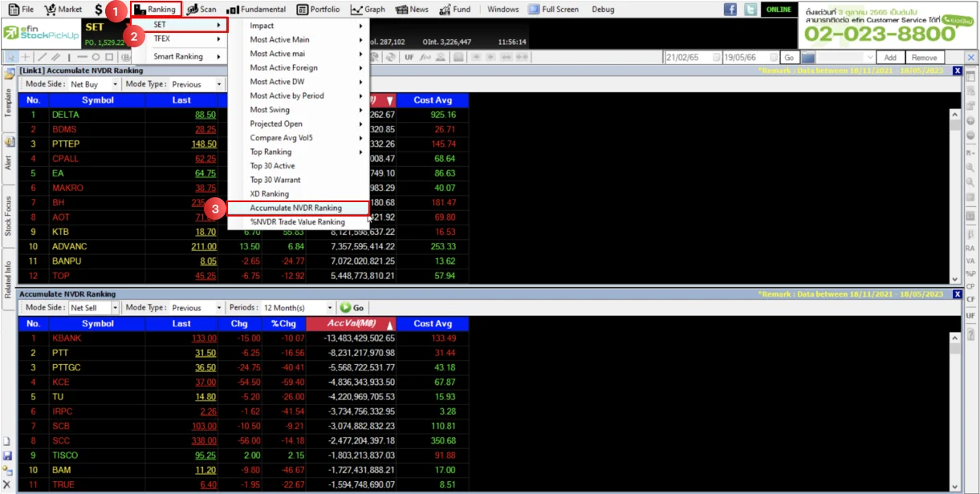
Task: Open the Market menu
Action: [x=63, y=10]
